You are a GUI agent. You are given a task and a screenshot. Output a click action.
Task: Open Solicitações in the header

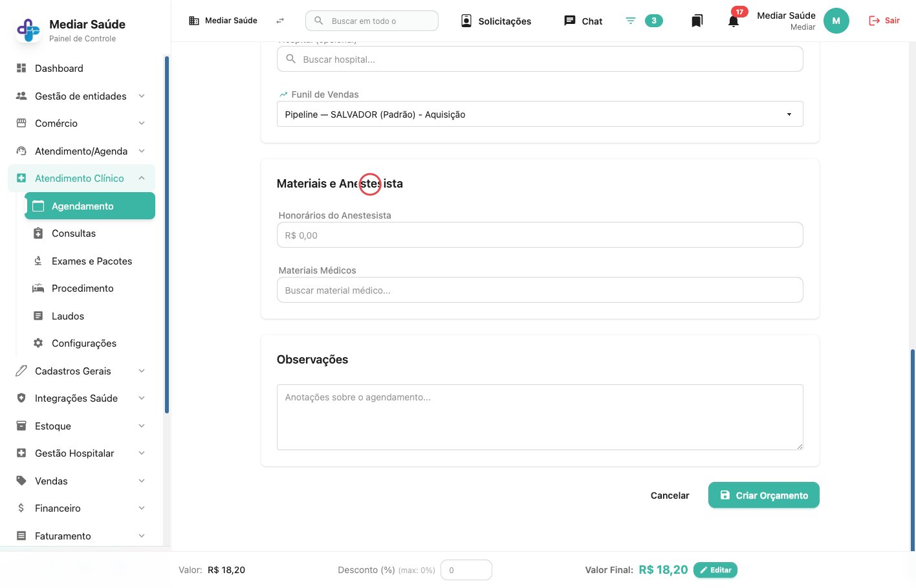496,21
